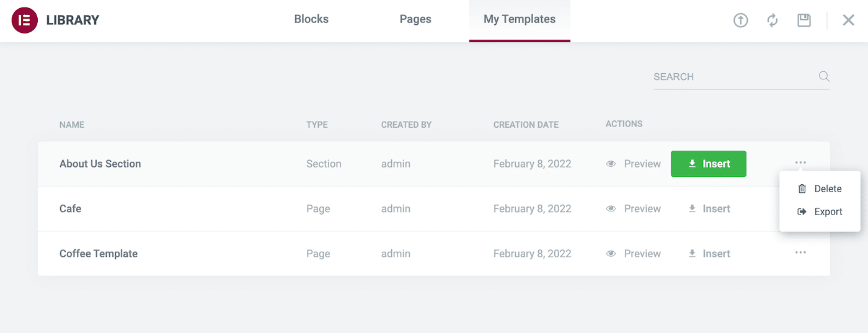Insert the About Us Section template
The width and height of the screenshot is (868, 333).
point(708,164)
